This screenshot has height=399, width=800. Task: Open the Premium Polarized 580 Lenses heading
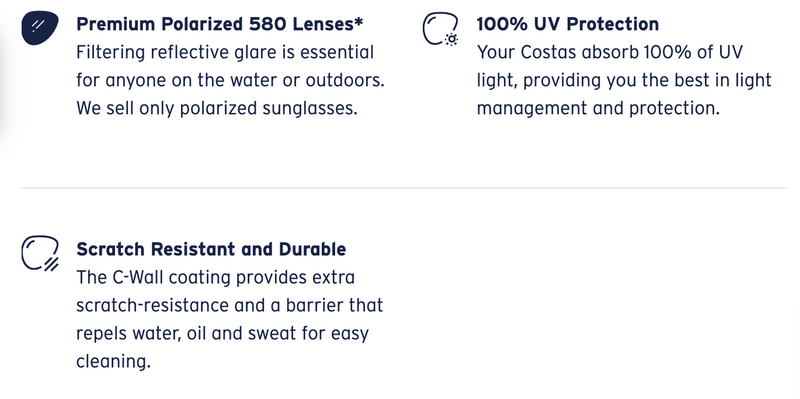click(x=220, y=23)
